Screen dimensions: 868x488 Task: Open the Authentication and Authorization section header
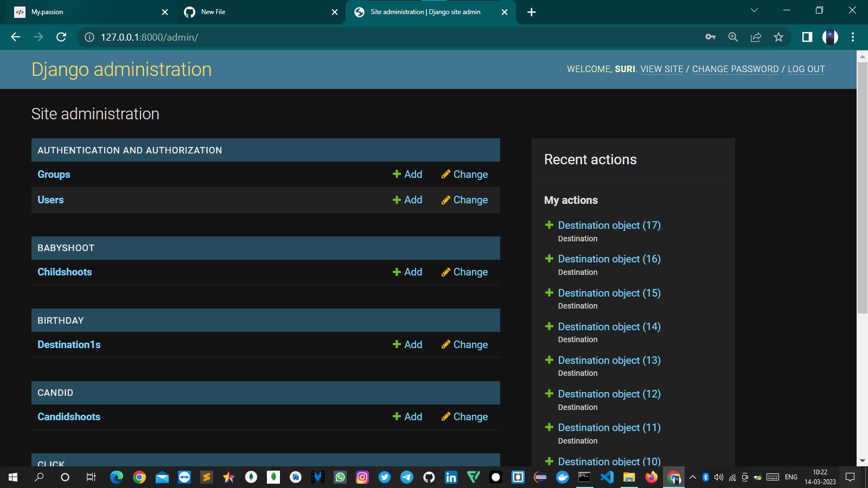click(130, 150)
